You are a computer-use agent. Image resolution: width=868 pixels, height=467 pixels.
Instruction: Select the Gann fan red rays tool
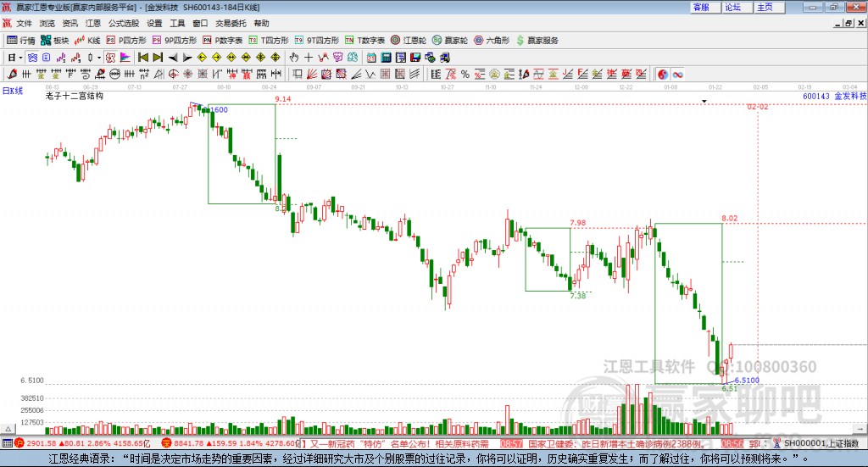(312, 74)
